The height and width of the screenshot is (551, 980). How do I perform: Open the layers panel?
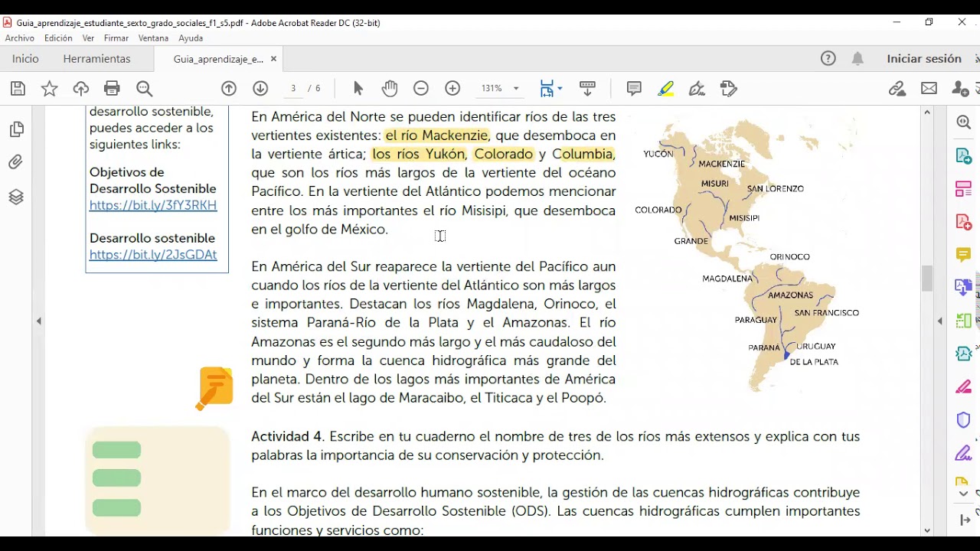click(x=16, y=197)
